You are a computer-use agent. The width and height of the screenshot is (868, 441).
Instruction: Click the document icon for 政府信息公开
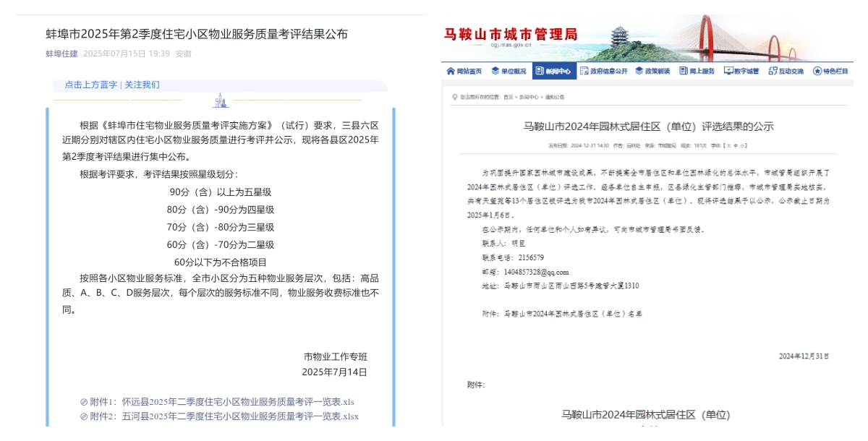tap(584, 71)
